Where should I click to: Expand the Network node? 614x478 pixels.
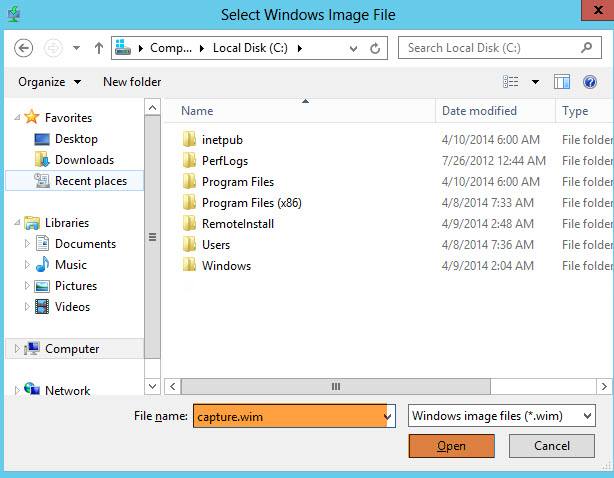(17, 390)
